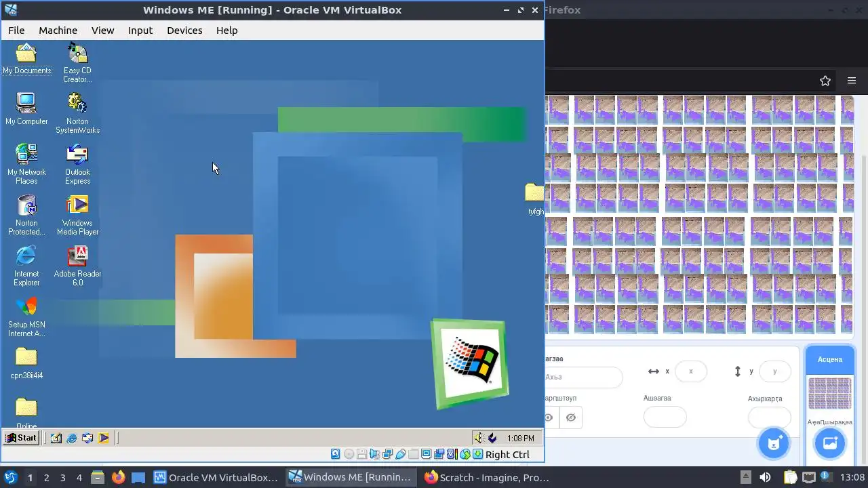Click VirtualBox hard disk activity indicator
This screenshot has width=868, height=488.
[x=336, y=454]
